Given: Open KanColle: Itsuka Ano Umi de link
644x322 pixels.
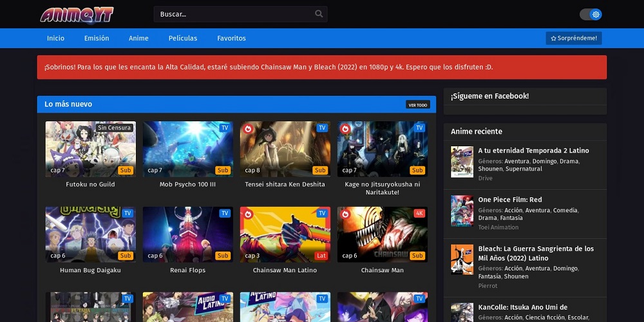Looking at the screenshot, I should tap(523, 307).
